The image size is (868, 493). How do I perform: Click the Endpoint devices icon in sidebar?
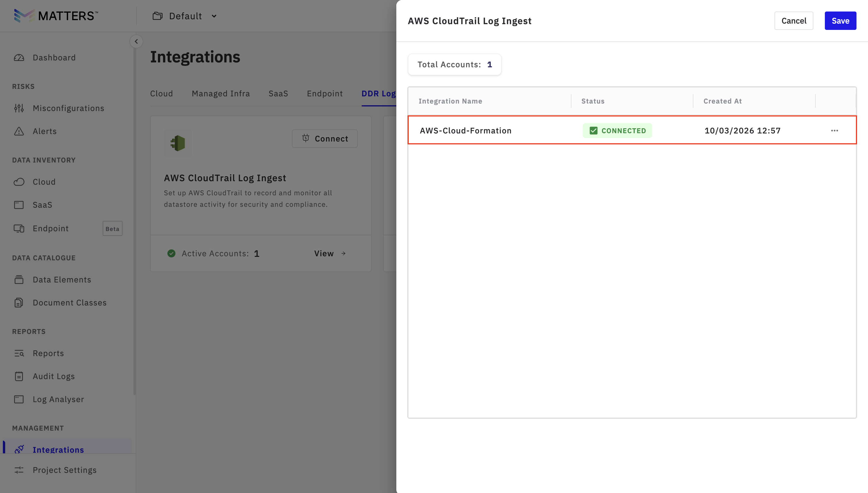pos(19,229)
